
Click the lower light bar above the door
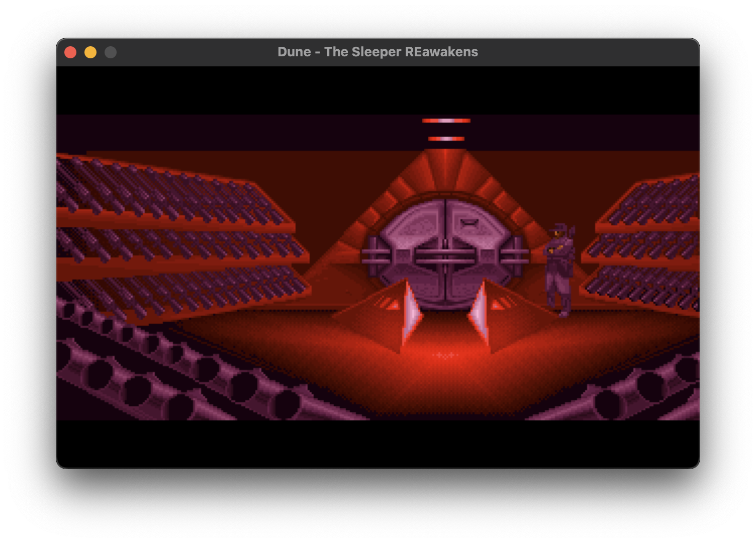click(446, 139)
